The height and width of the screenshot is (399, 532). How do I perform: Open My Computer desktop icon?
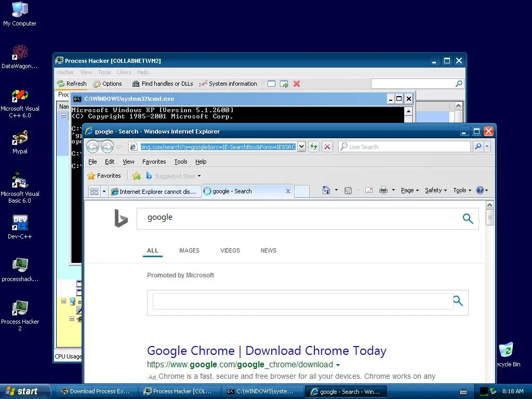click(20, 14)
